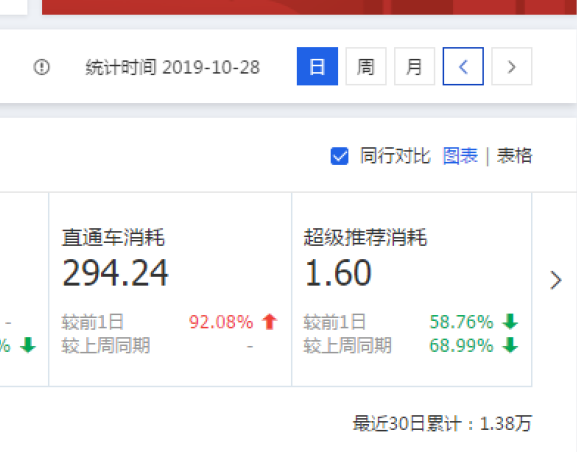Switch to the 月 monthly view
The width and height of the screenshot is (577, 452).
point(414,66)
